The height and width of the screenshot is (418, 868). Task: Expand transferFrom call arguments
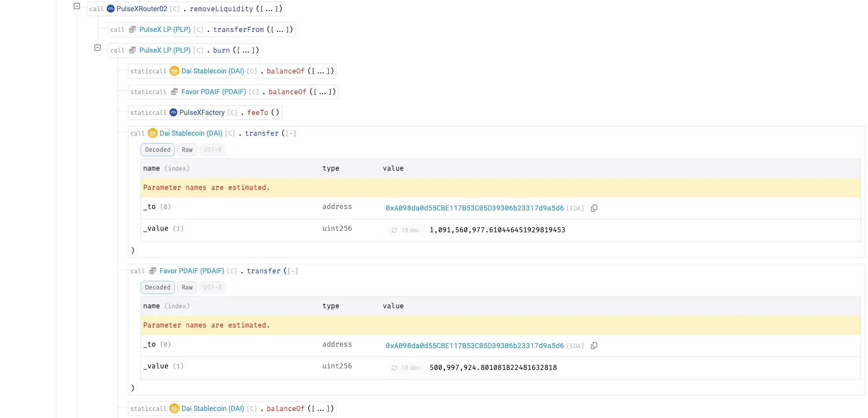[x=280, y=29]
